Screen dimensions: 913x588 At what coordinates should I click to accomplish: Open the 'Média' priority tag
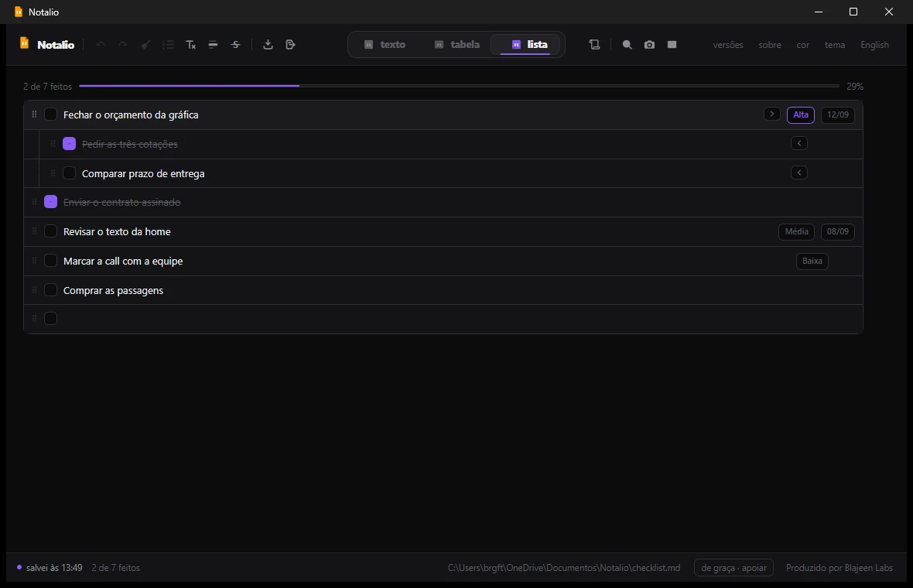click(796, 231)
